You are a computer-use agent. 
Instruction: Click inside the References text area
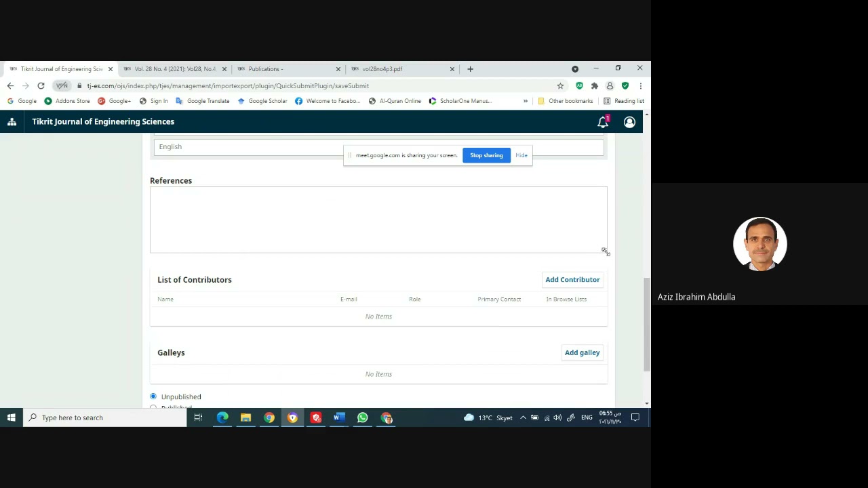(x=378, y=220)
